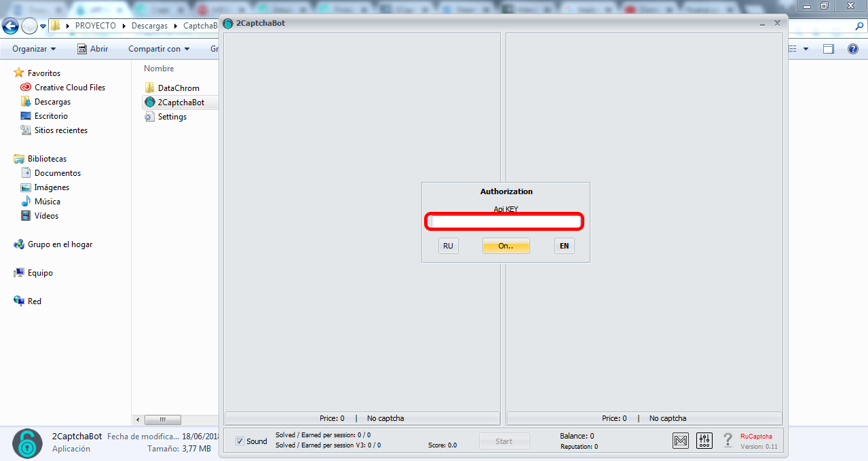Click the Explorer scrollbar left arrow

[138, 420]
